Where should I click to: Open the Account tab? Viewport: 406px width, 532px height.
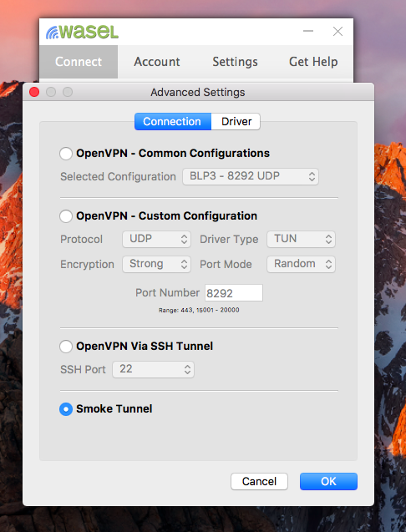click(157, 62)
